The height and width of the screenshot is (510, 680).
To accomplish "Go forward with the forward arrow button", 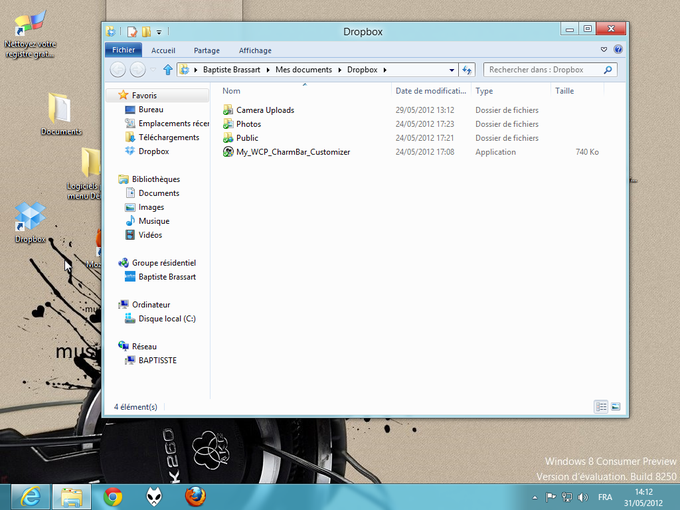I will pos(137,69).
